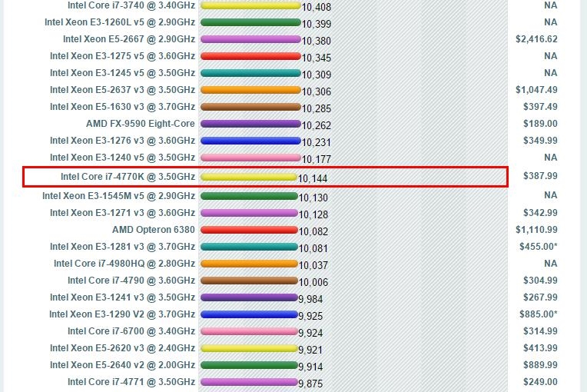This screenshot has height=392, width=587.
Task: Open Intel Xeon E5-1630 v3 @ 3.70GHz
Action: [x=122, y=107]
